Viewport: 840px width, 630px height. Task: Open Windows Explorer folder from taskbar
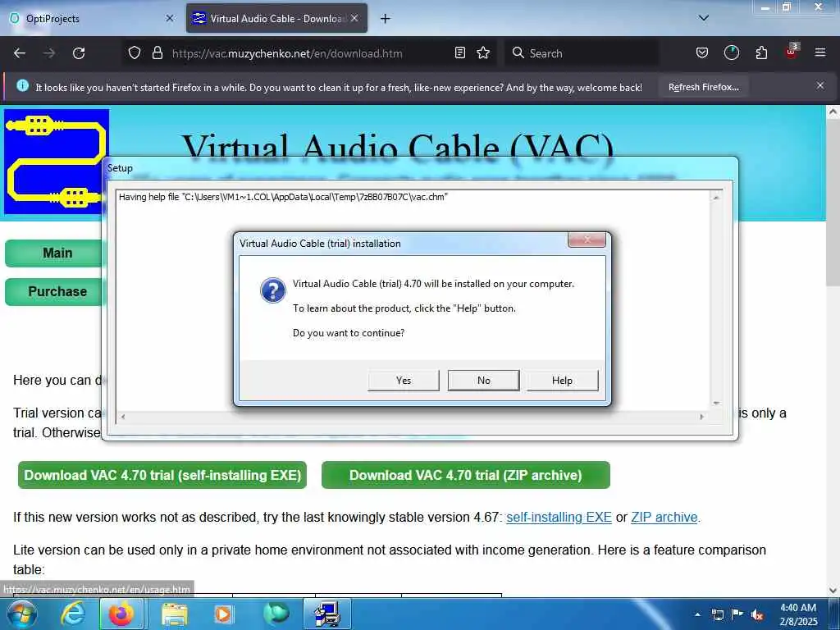tap(174, 614)
